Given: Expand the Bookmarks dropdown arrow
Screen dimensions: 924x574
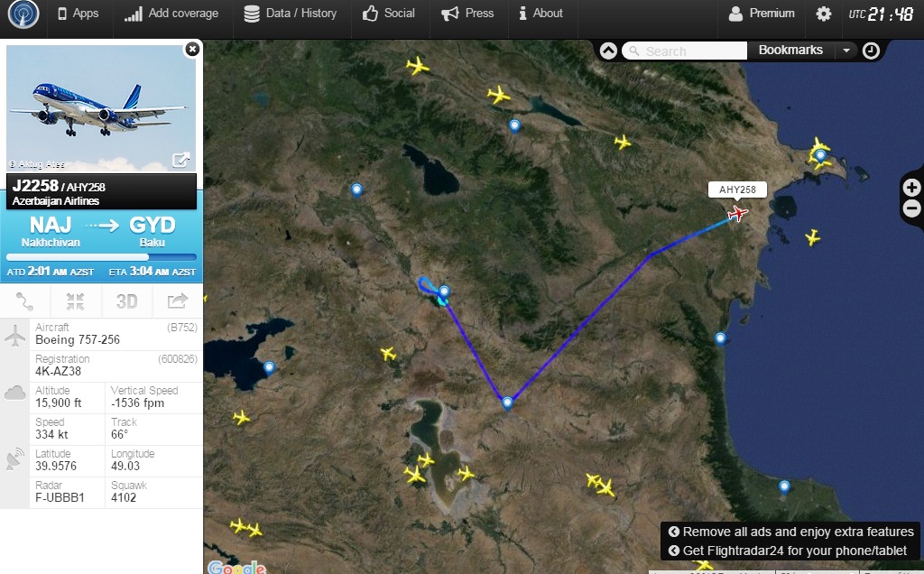Looking at the screenshot, I should [846, 51].
